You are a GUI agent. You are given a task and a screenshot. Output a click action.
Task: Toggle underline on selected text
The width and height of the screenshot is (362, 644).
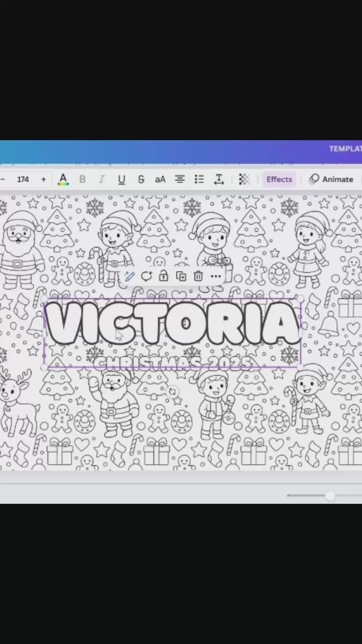tap(121, 179)
